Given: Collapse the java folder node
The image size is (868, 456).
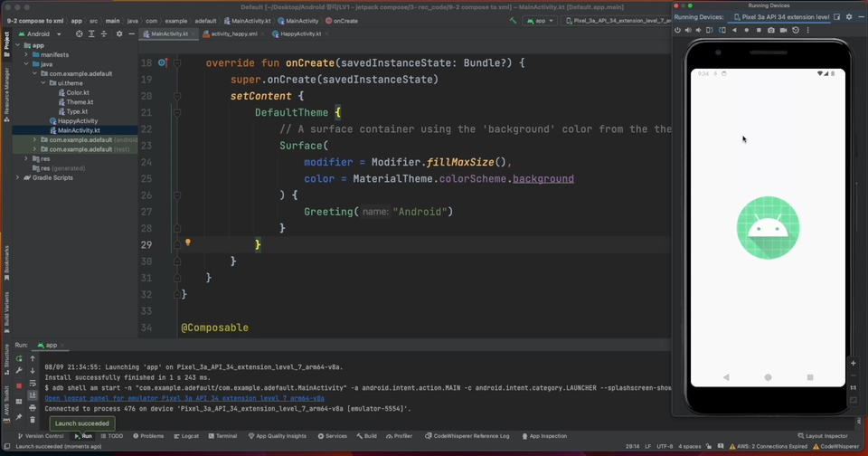Looking at the screenshot, I should coord(26,64).
